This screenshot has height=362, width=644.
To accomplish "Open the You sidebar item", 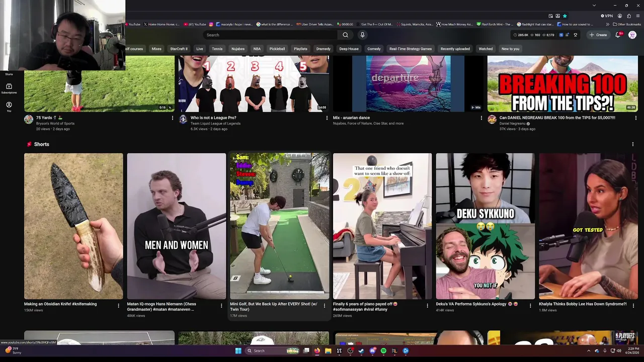I will click(x=9, y=107).
